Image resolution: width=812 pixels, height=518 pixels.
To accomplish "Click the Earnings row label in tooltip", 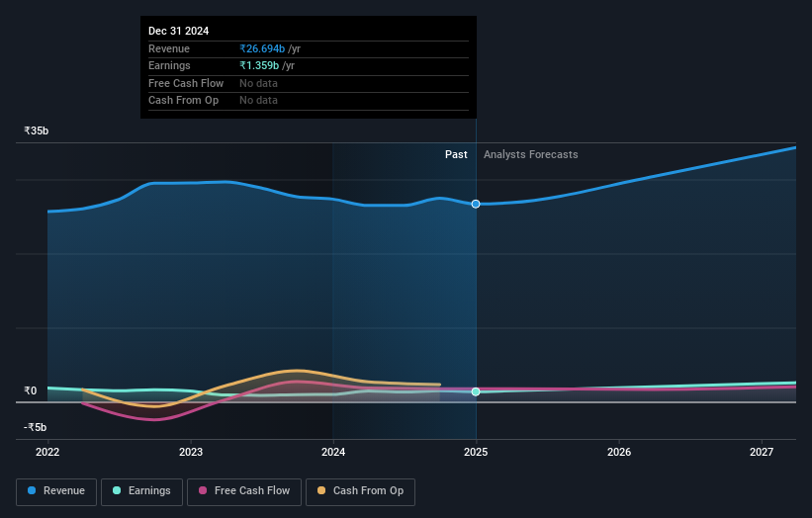I will tap(169, 65).
